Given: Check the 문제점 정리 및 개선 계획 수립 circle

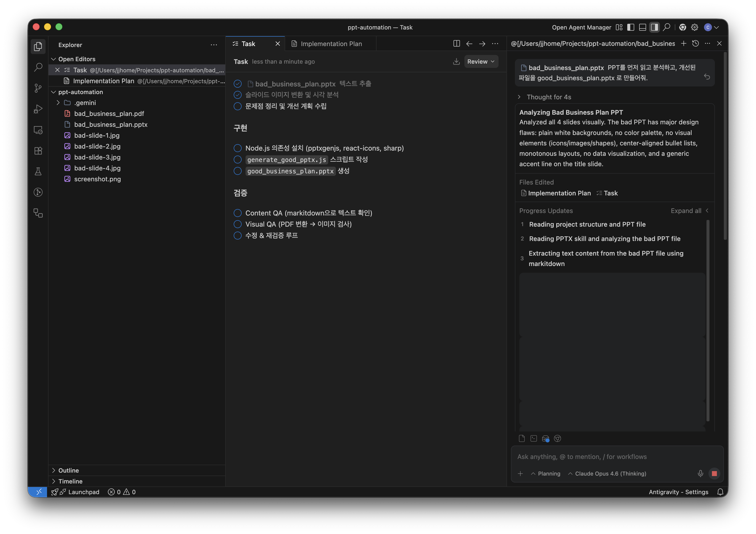Looking at the screenshot, I should click(x=237, y=106).
